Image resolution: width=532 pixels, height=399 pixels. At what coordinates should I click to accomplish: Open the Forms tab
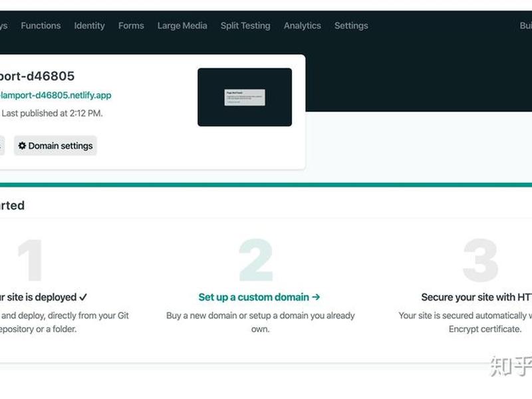pos(131,26)
